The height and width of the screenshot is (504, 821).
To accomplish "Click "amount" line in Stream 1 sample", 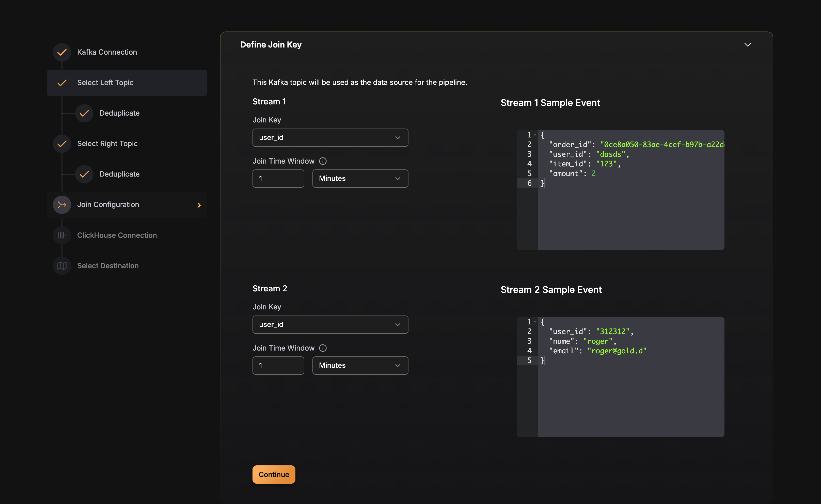I will (572, 174).
